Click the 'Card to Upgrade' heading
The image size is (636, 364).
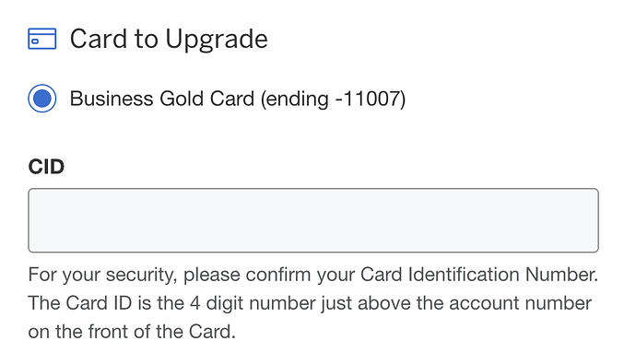(x=169, y=40)
